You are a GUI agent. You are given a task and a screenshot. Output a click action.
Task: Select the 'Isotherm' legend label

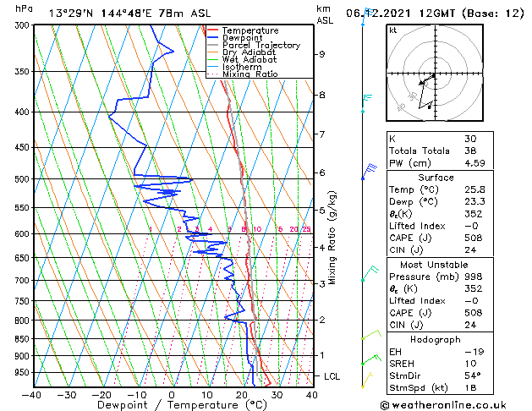(x=242, y=67)
